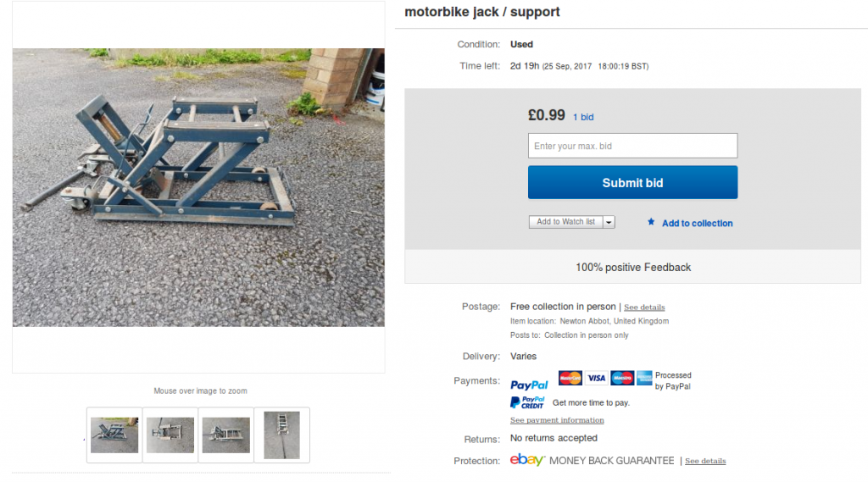The image size is (868, 482).
Task: Select the first motorbike jack thumbnail
Action: click(114, 435)
